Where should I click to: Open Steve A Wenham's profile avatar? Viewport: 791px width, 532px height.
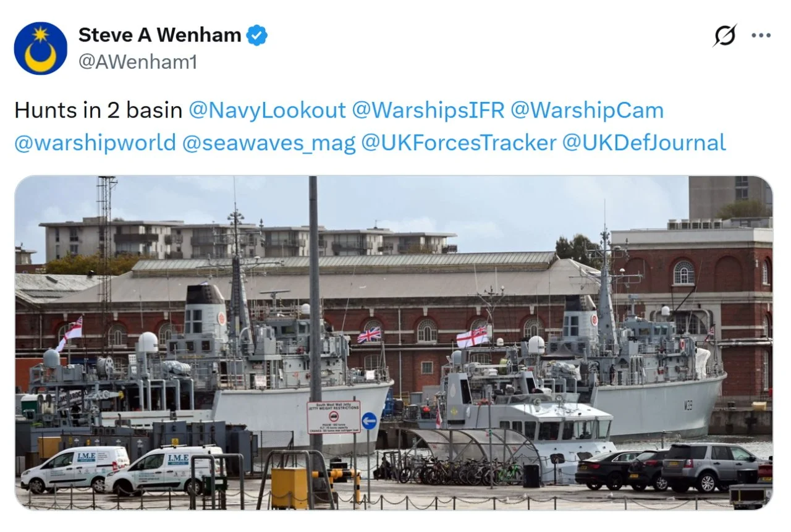pos(41,48)
